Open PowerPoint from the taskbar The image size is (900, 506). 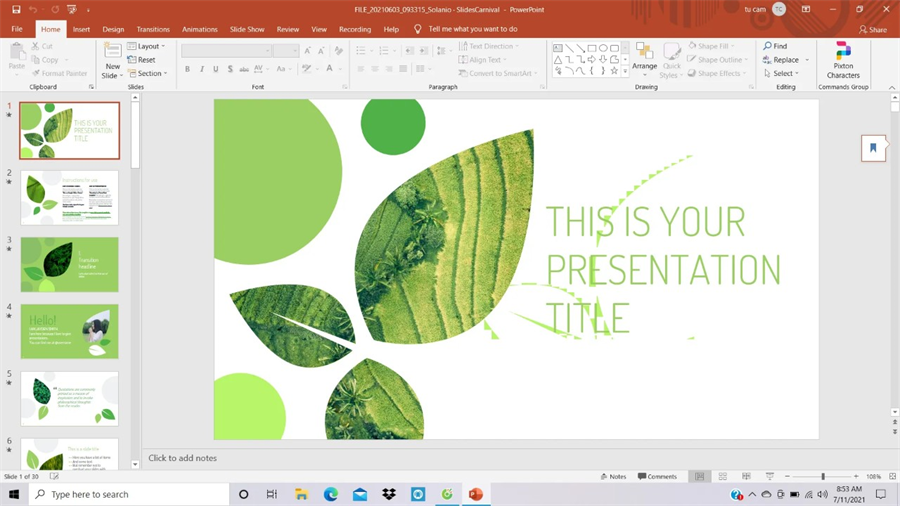475,495
